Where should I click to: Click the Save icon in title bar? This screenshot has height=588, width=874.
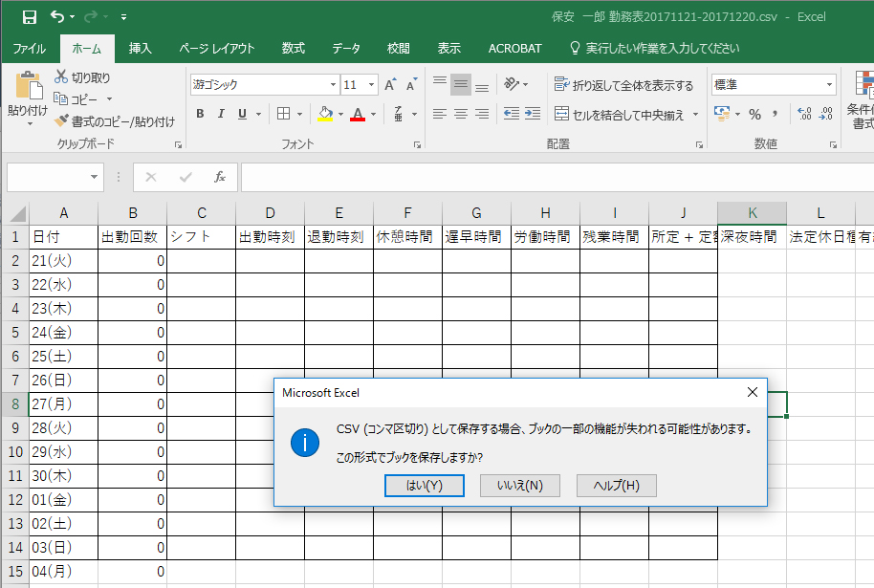[29, 16]
